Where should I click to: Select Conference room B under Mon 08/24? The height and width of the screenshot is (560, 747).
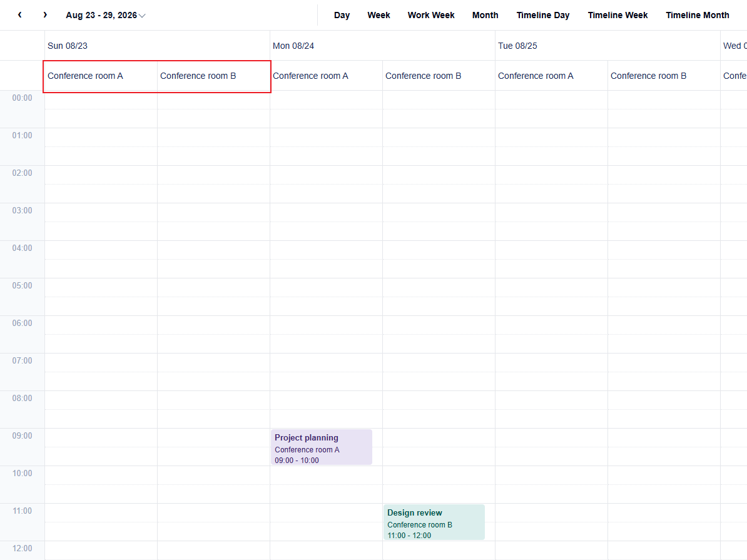[x=439, y=76]
